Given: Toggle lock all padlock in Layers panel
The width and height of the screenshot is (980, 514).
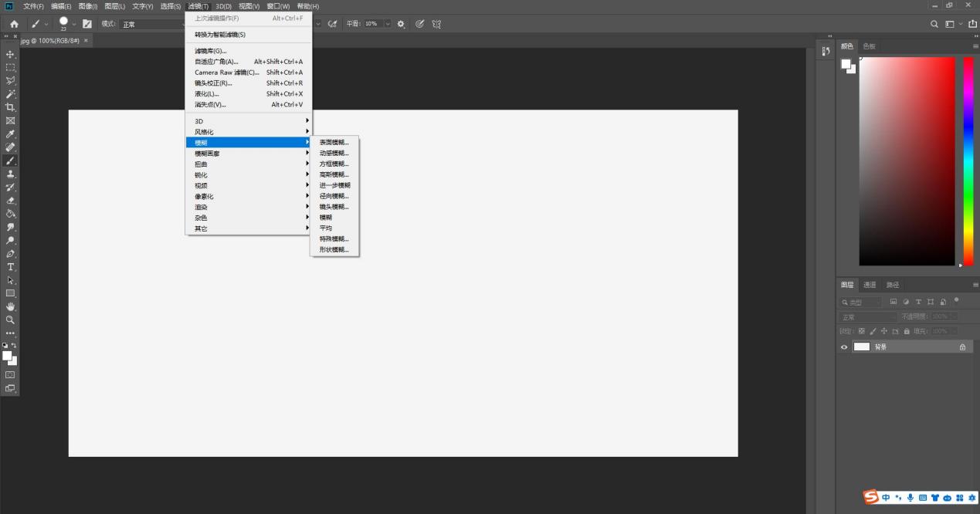Looking at the screenshot, I should [x=907, y=331].
